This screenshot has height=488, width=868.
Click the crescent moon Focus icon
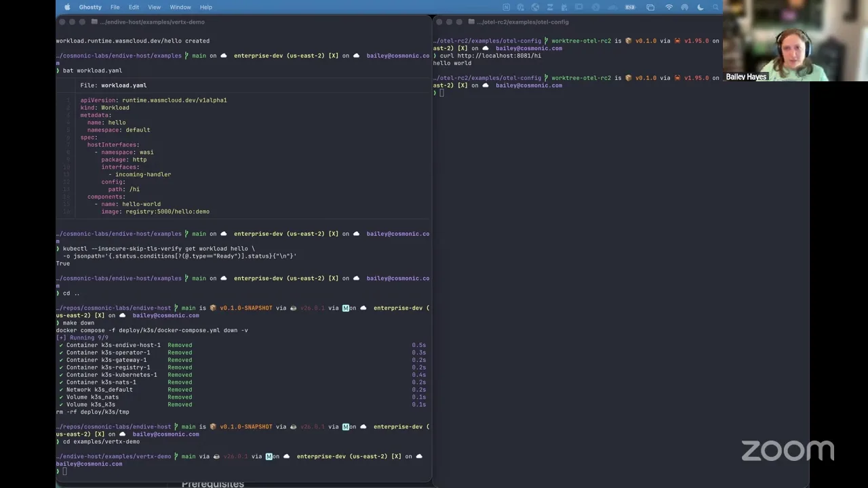tap(701, 7)
